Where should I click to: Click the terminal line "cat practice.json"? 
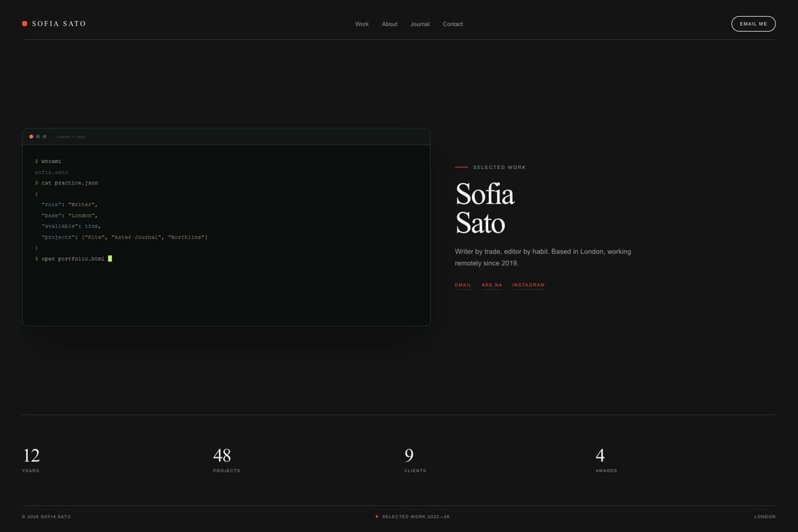[66, 183]
